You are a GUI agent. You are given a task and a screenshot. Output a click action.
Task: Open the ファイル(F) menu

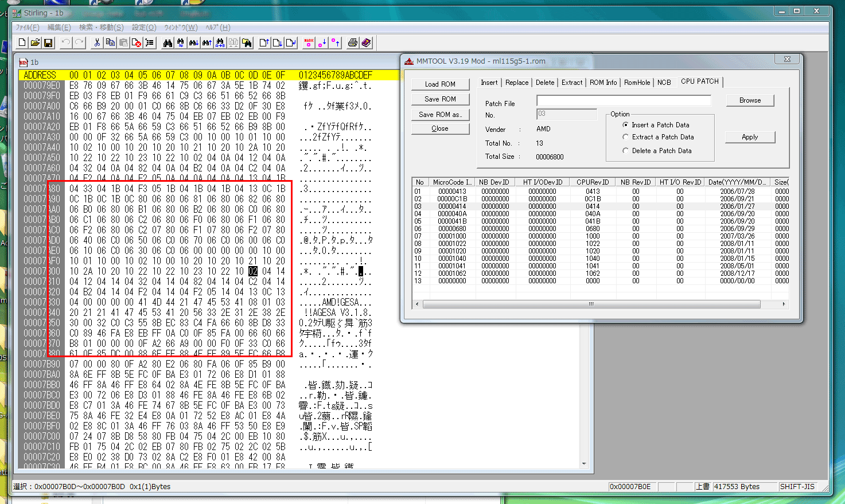(x=28, y=28)
